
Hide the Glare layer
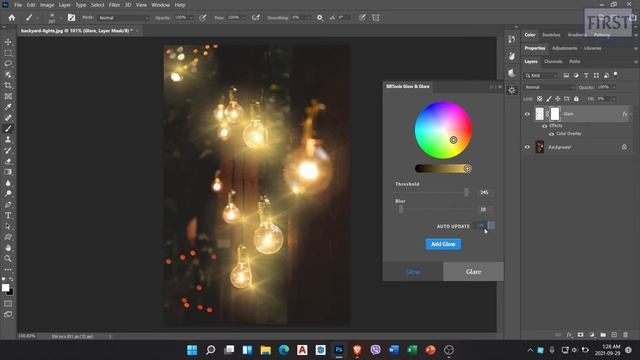point(527,114)
